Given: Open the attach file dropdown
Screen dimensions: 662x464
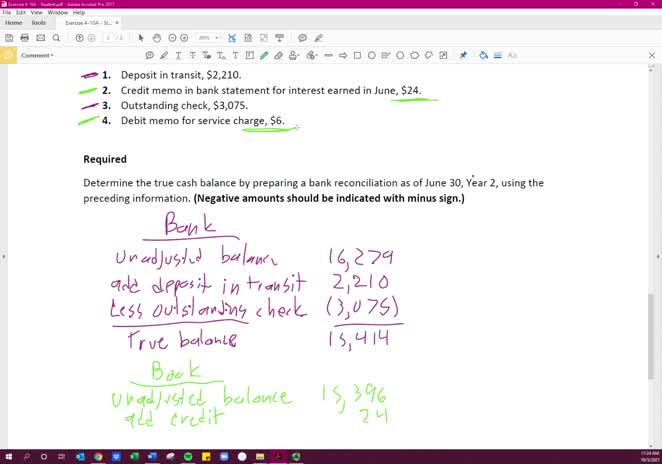Looking at the screenshot, I should [x=312, y=55].
